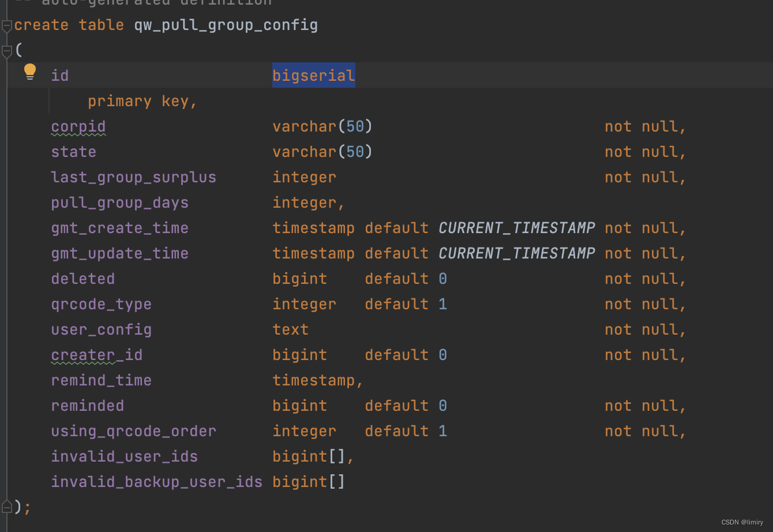Screen dimensions: 773x532
Task: Click the qrcode_type column name
Action: pos(102,304)
